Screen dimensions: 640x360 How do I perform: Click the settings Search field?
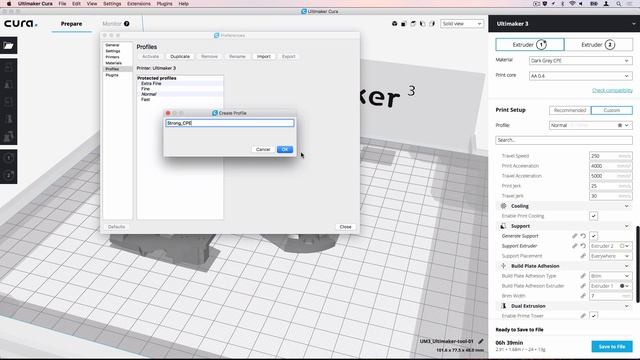(564, 140)
